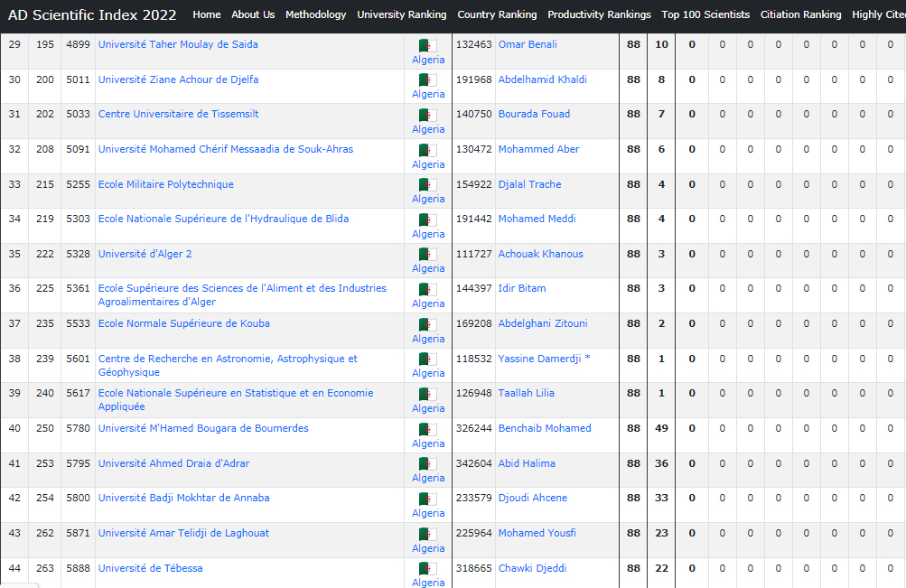The image size is (906, 588).
Task: Click flag icon next to Université de Tébessa
Action: coord(427,569)
